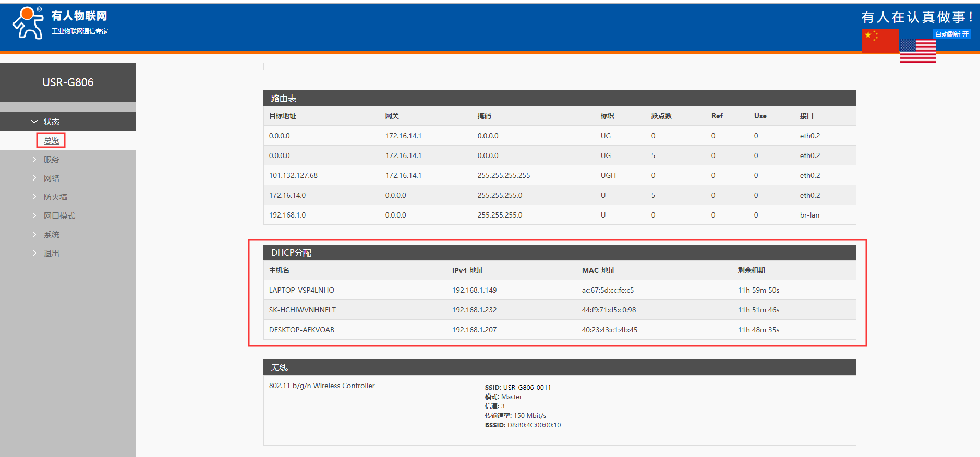Expand the 服务 menu section
Viewport: 980px width, 457px height.
tap(51, 159)
